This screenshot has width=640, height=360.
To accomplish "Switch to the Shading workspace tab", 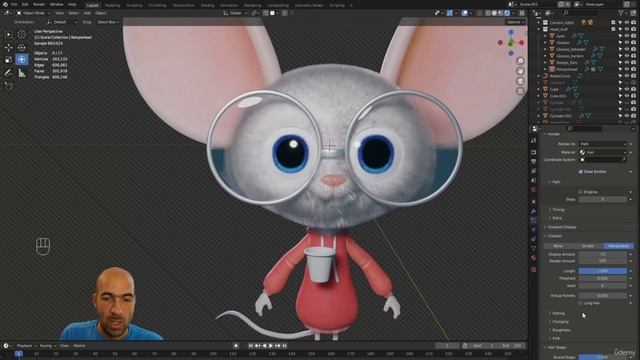I will [x=207, y=5].
